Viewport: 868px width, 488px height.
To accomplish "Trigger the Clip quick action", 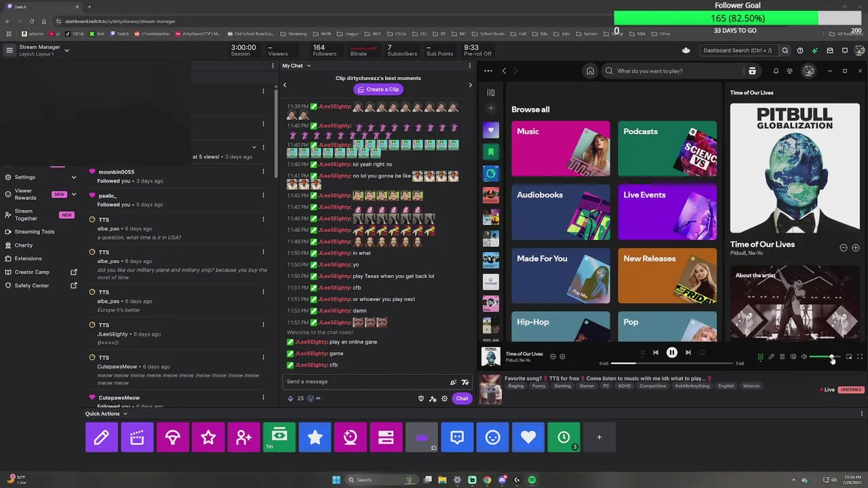I will [x=137, y=437].
